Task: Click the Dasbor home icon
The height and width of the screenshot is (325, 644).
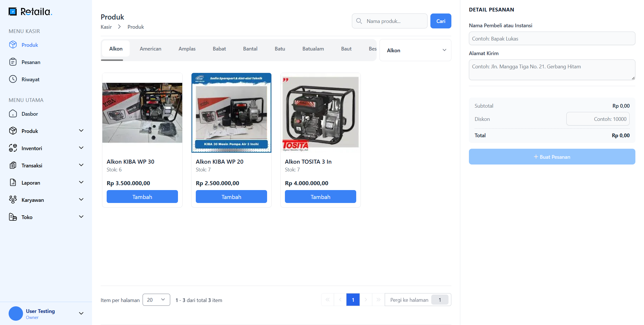Action: [x=13, y=114]
